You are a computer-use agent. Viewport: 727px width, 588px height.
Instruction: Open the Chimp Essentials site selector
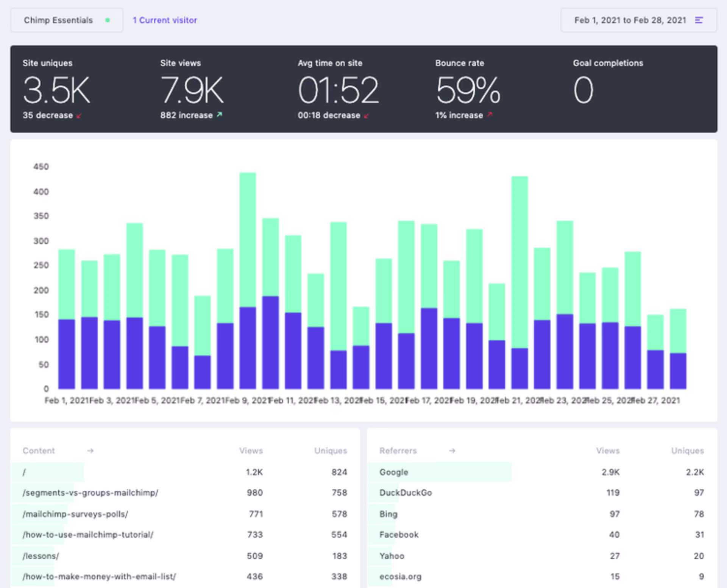coord(66,20)
